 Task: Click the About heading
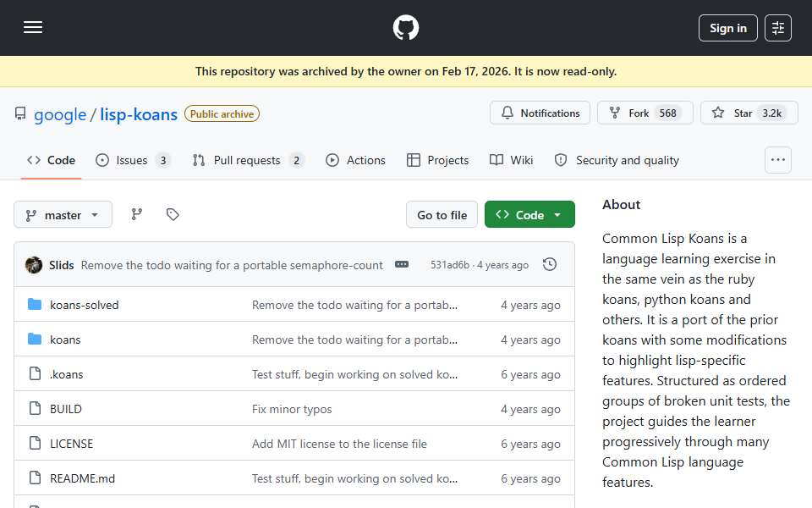tap(621, 205)
